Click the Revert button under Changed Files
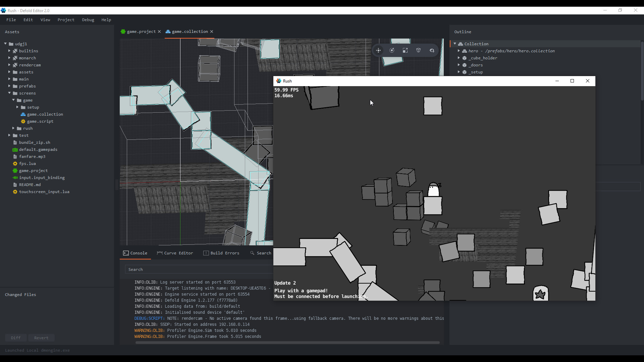Viewport: 644px width, 362px height. [41, 338]
